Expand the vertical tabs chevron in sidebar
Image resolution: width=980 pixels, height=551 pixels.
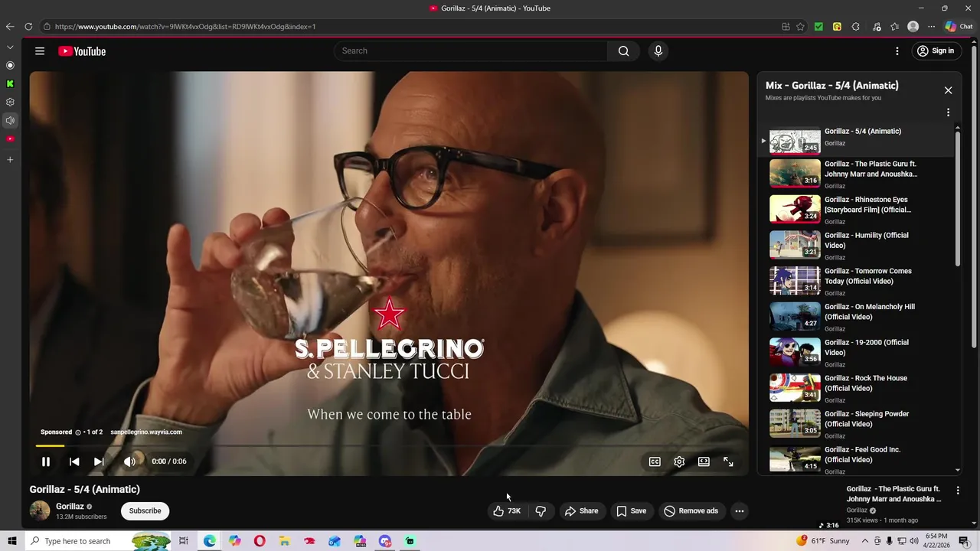pos(10,47)
